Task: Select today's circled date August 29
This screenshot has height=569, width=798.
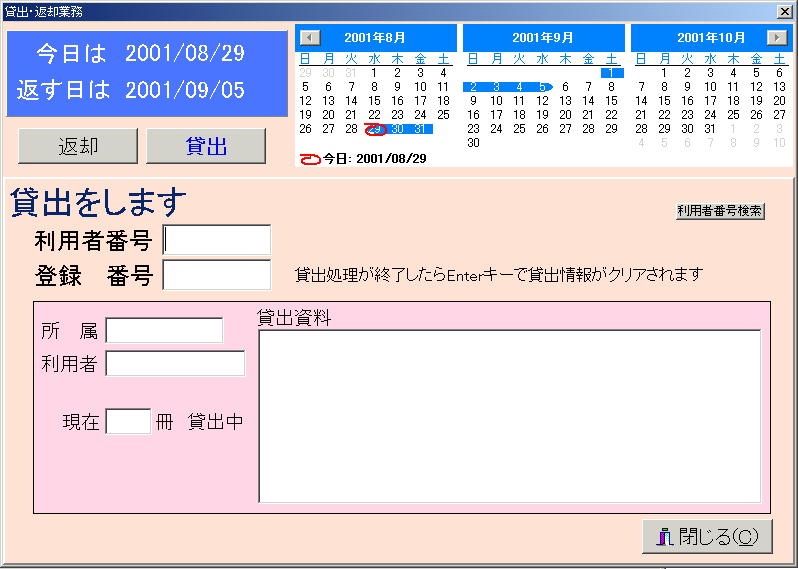Action: click(x=375, y=129)
